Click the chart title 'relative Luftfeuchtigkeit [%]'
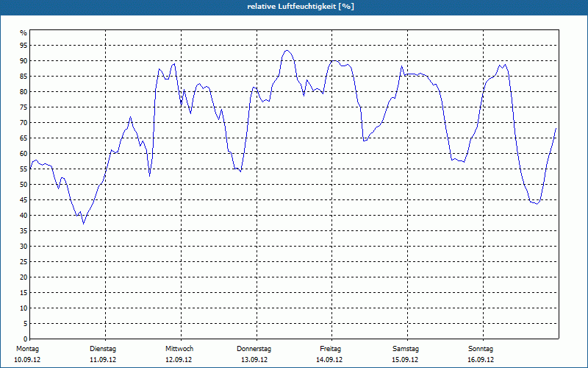Image resolution: width=588 pixels, height=368 pixels. pyautogui.click(x=301, y=7)
